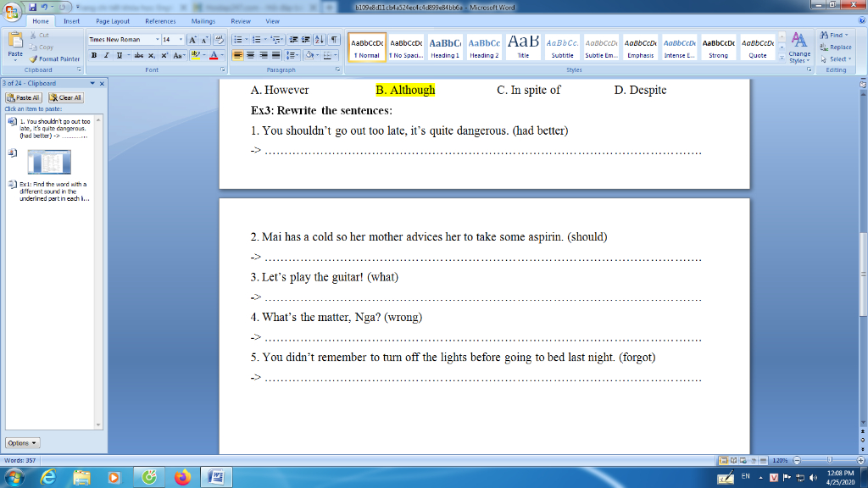Apply strikethrough formatting

tap(138, 55)
